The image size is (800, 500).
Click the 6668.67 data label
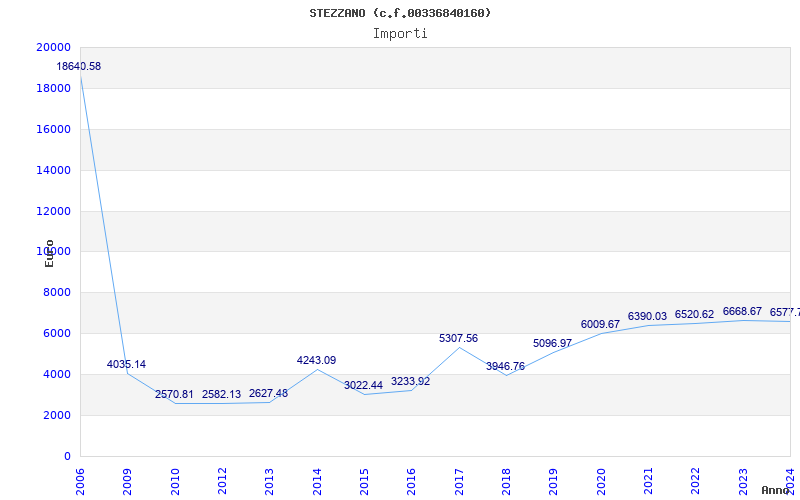tap(742, 311)
